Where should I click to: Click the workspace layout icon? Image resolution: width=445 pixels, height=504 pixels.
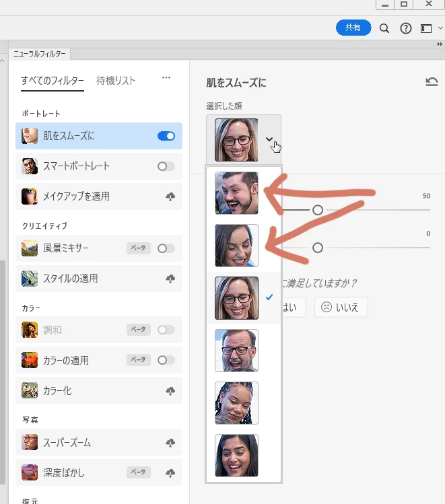[426, 29]
